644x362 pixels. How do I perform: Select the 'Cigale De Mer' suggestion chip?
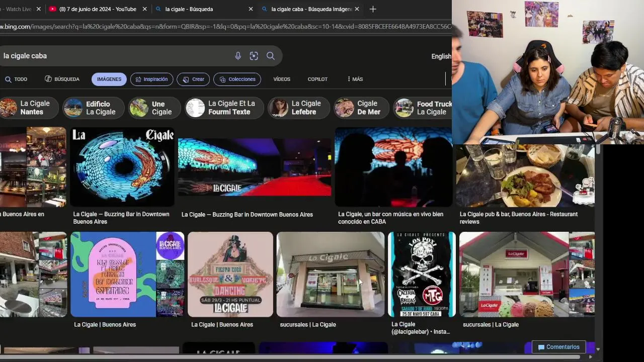pyautogui.click(x=361, y=108)
